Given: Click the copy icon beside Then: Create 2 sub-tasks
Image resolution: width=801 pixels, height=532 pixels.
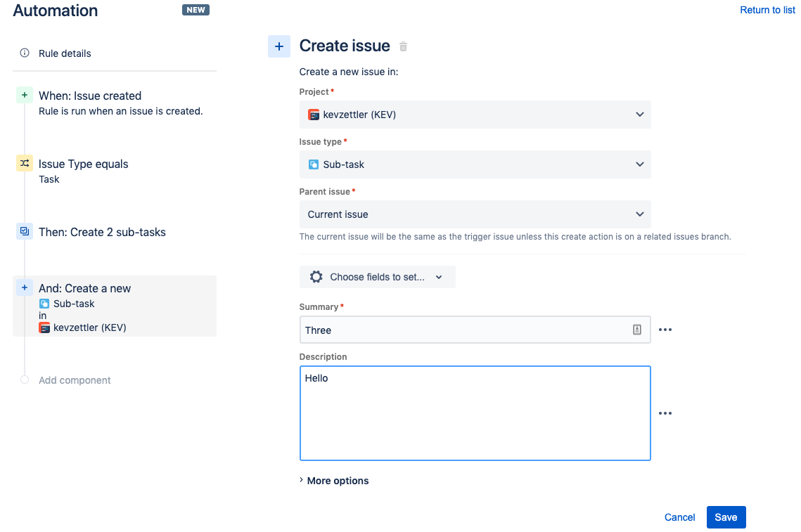Looking at the screenshot, I should pos(25,231).
